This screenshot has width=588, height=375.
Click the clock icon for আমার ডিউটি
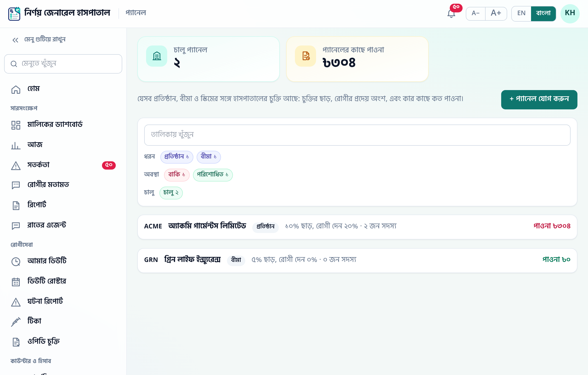tap(16, 261)
